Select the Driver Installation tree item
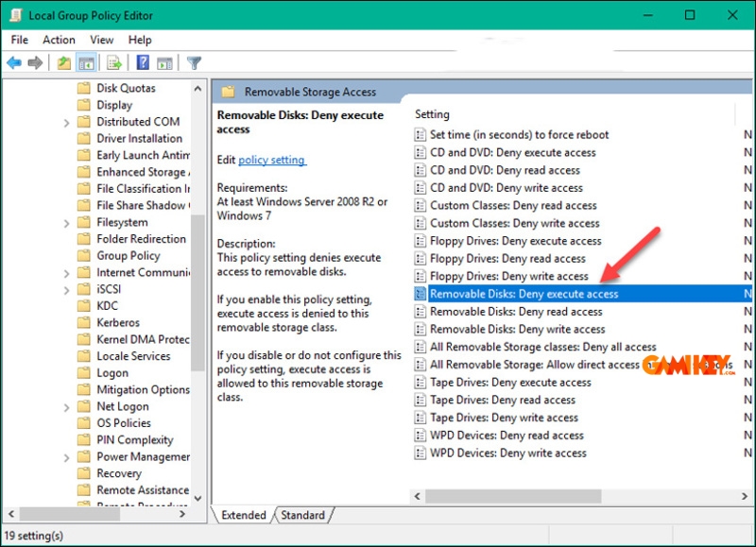756x547 pixels. 139,138
